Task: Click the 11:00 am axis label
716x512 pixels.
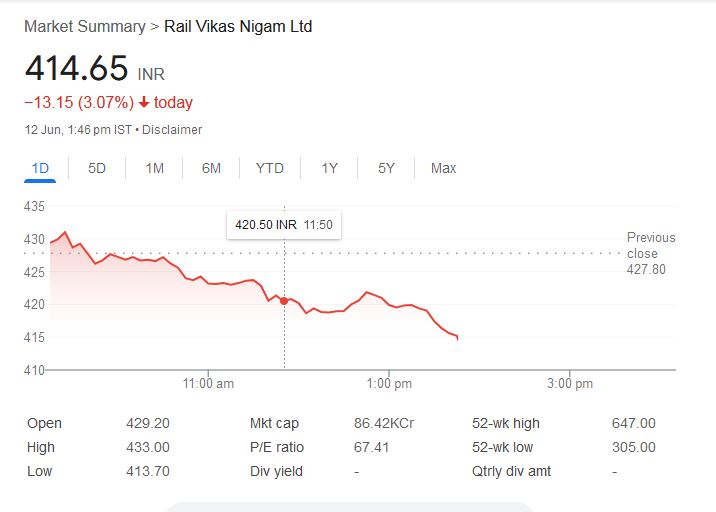Action: pos(209,384)
